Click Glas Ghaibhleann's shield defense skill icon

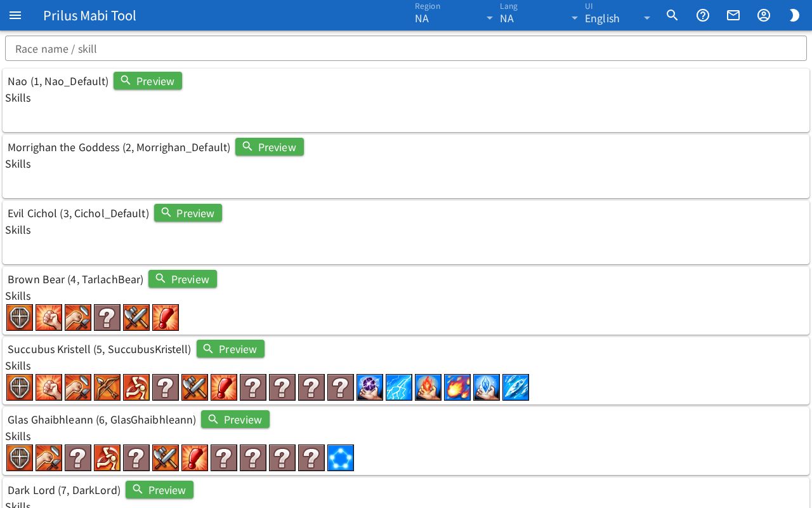coord(20,458)
